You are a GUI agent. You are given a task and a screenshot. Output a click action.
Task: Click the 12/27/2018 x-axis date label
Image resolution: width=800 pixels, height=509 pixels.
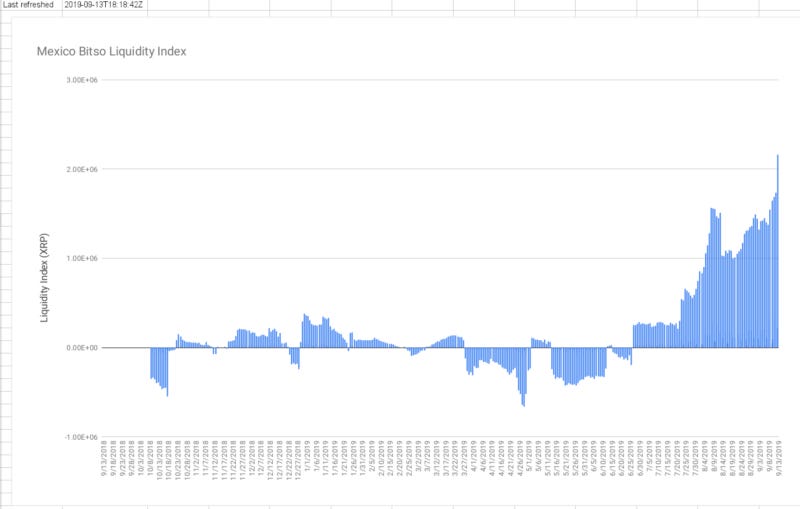(x=298, y=459)
